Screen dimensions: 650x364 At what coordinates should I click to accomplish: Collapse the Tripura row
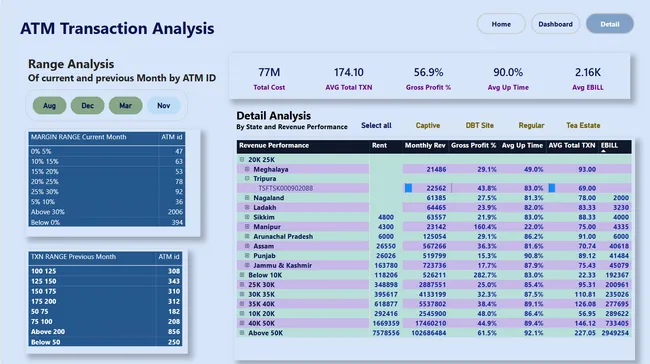pos(247,179)
